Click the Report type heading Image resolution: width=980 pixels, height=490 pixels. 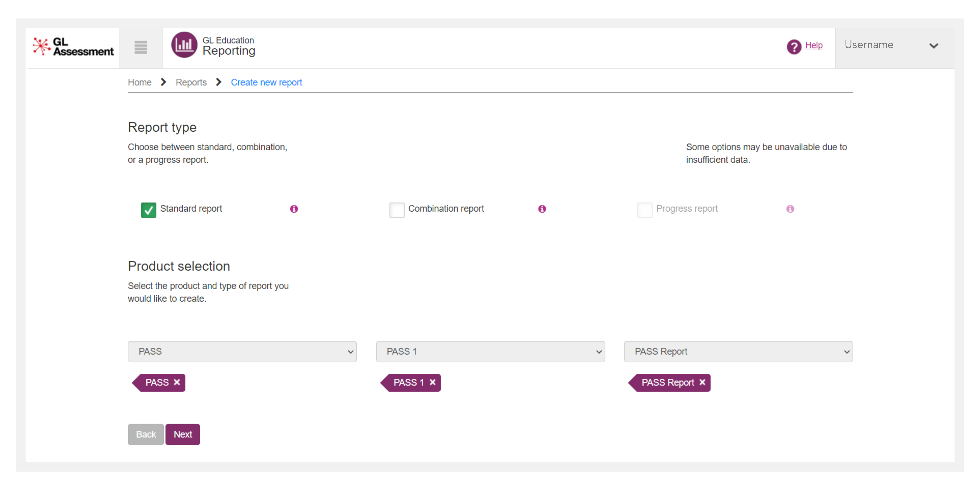click(x=162, y=127)
